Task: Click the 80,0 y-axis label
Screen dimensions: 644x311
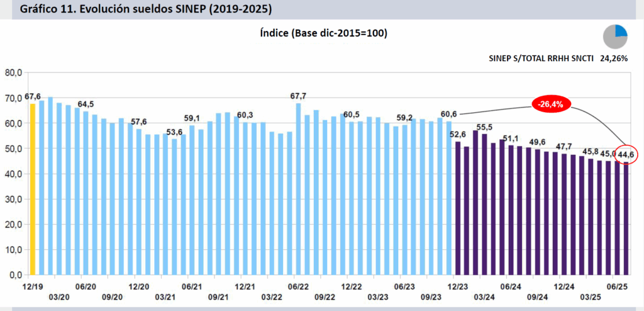Action: click(x=14, y=73)
